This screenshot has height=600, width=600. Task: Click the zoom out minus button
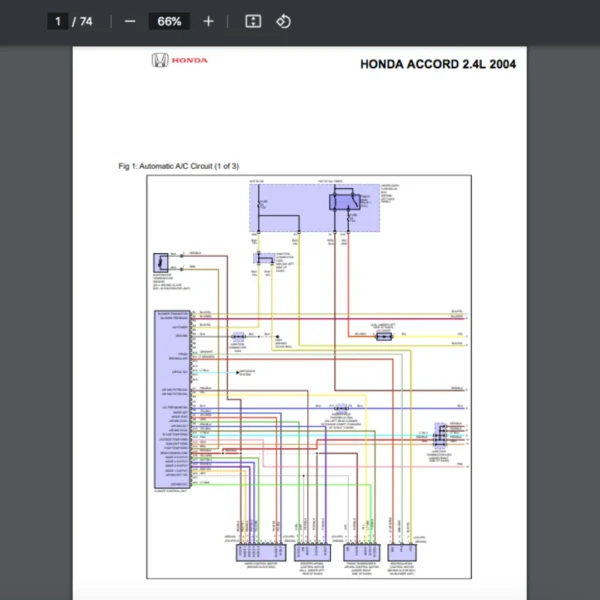(130, 21)
